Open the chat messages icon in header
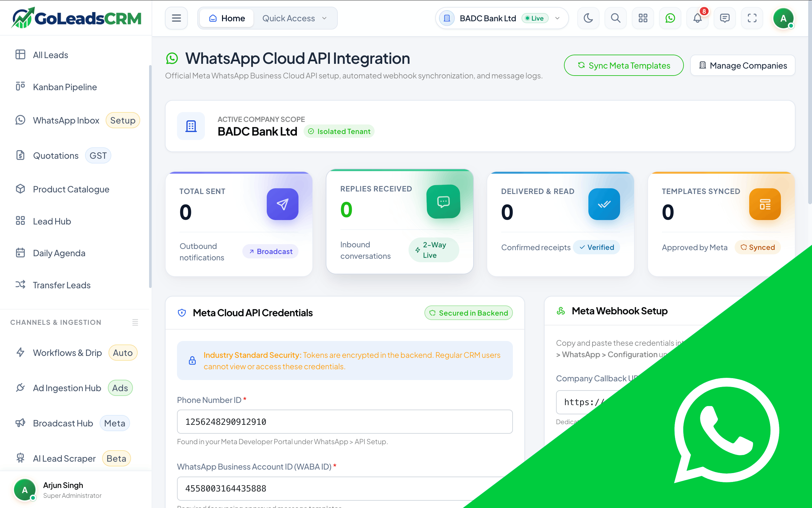The width and height of the screenshot is (812, 508). [725, 18]
